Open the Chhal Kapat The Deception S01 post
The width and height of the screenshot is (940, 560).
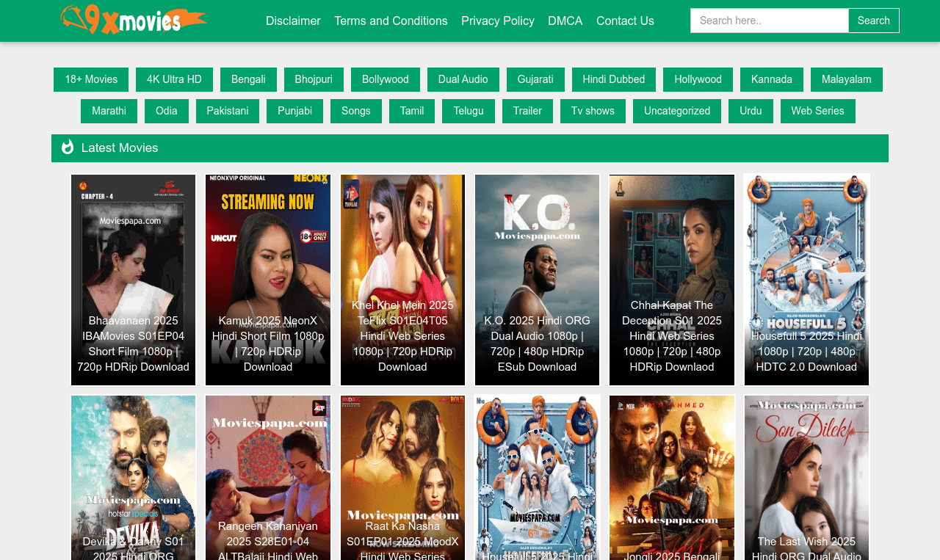[x=671, y=280]
